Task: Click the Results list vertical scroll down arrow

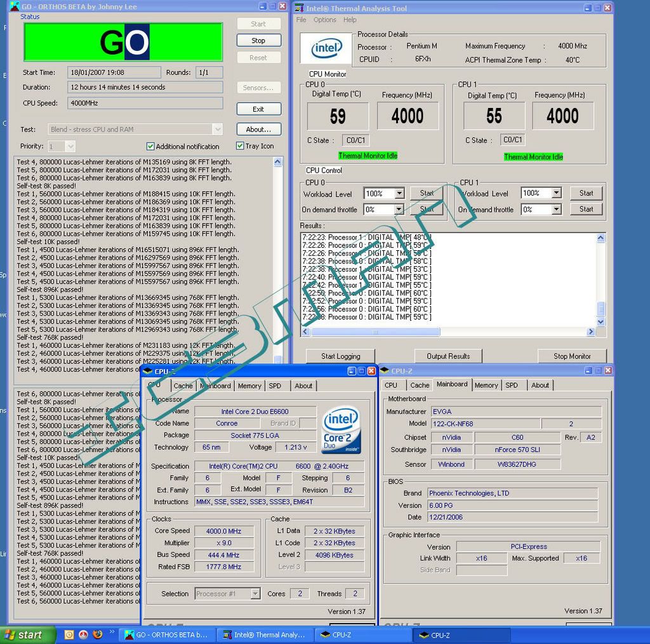Action: 600,322
